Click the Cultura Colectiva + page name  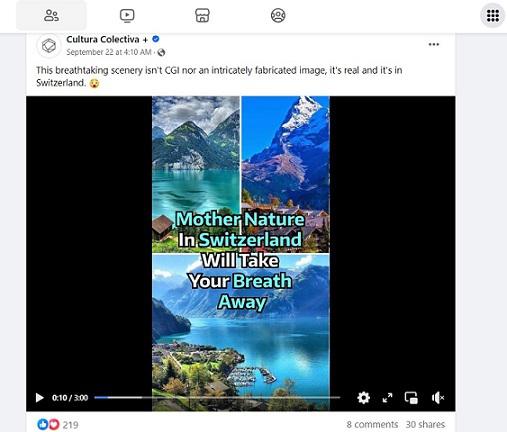pos(107,39)
